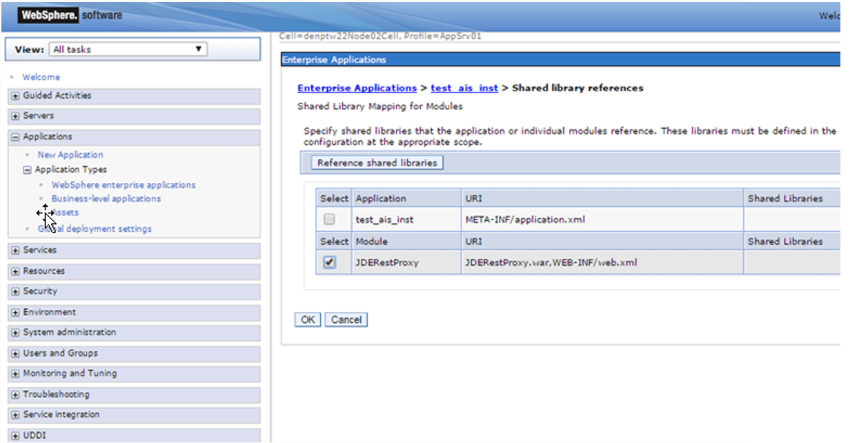Viewport: 868px width, 443px height.
Task: Expand the UDDI section
Action: [15, 436]
